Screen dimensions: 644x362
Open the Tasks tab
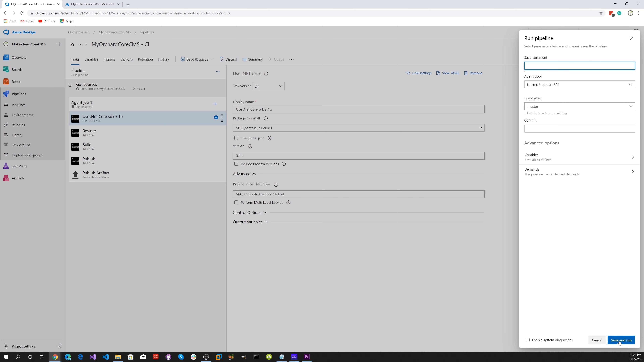click(75, 59)
